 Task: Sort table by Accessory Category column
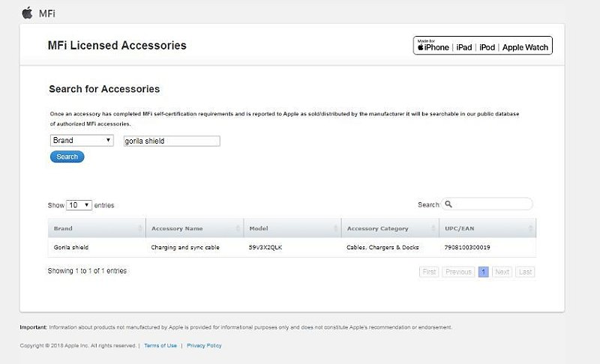tap(390, 228)
